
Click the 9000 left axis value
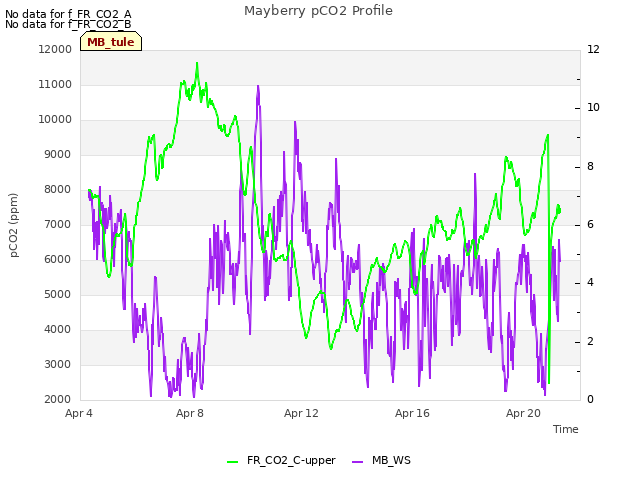(x=58, y=155)
